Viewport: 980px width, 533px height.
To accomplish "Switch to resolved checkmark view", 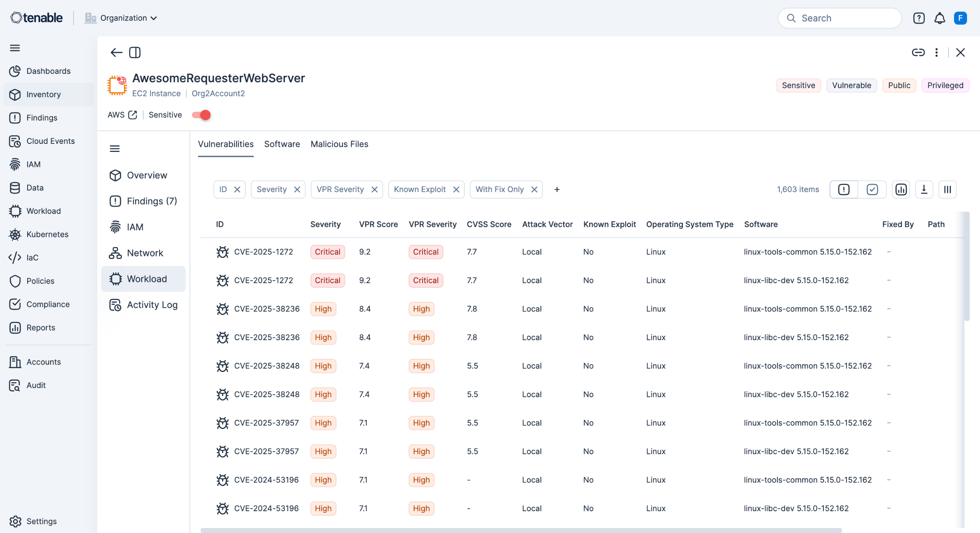I will click(872, 189).
